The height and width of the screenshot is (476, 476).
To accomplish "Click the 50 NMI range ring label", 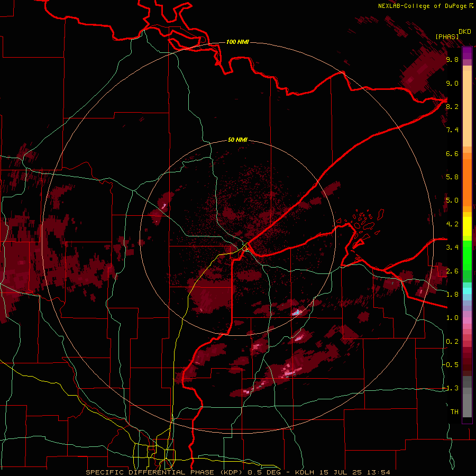I will pyautogui.click(x=237, y=140).
